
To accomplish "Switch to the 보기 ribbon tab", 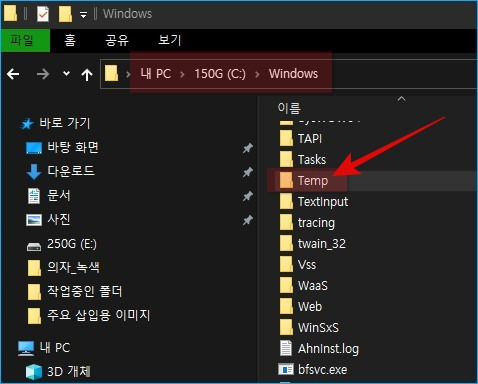I will (169, 40).
